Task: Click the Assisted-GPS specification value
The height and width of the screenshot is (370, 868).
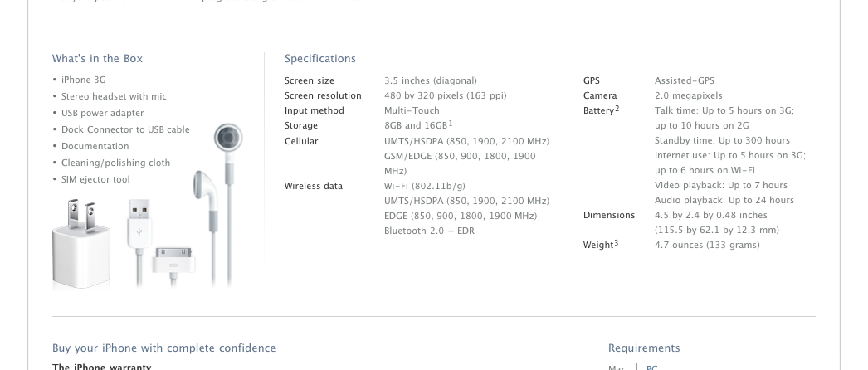Action: (x=685, y=80)
